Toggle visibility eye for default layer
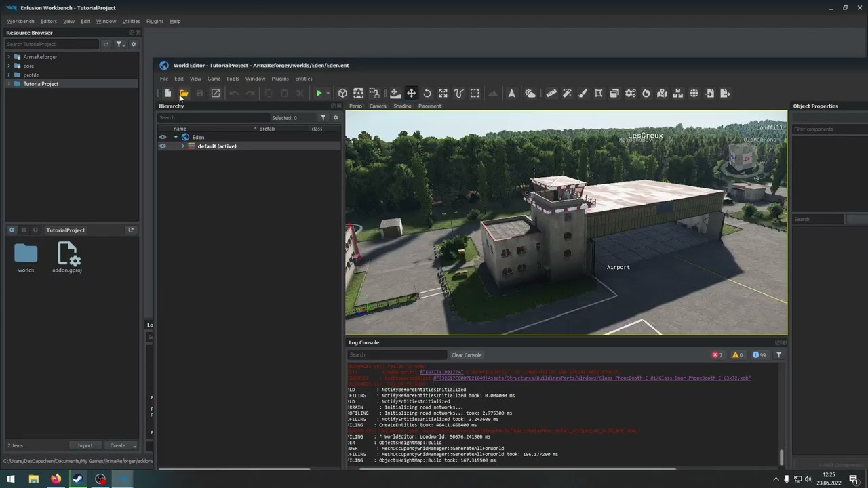 click(x=163, y=146)
